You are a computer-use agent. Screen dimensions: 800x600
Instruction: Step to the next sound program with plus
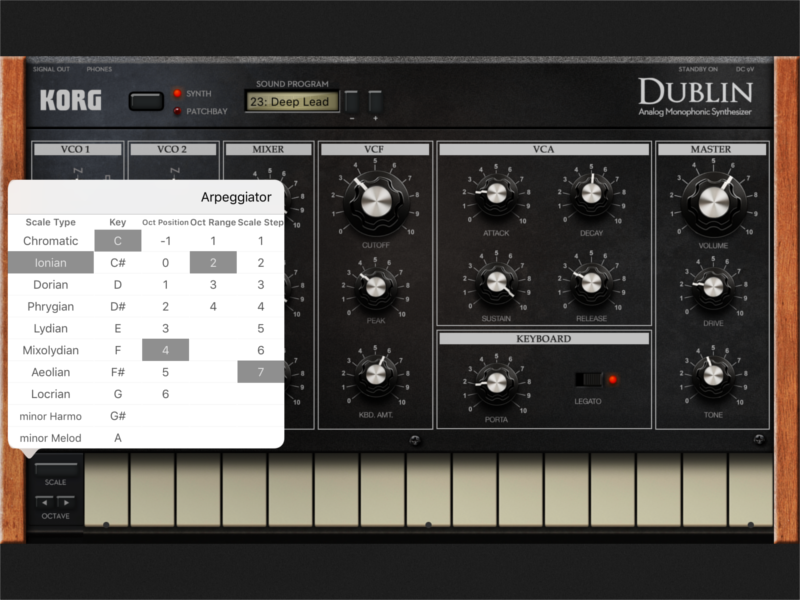coord(375,102)
